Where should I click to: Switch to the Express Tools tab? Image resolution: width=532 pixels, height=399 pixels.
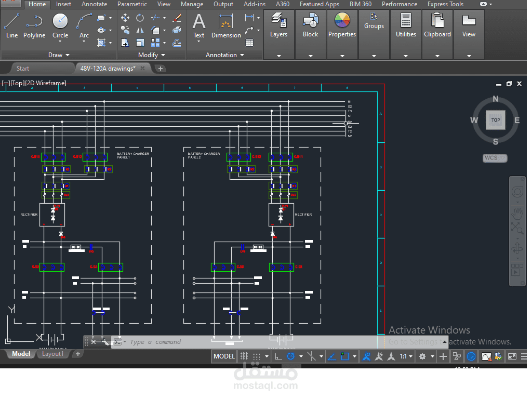point(445,4)
